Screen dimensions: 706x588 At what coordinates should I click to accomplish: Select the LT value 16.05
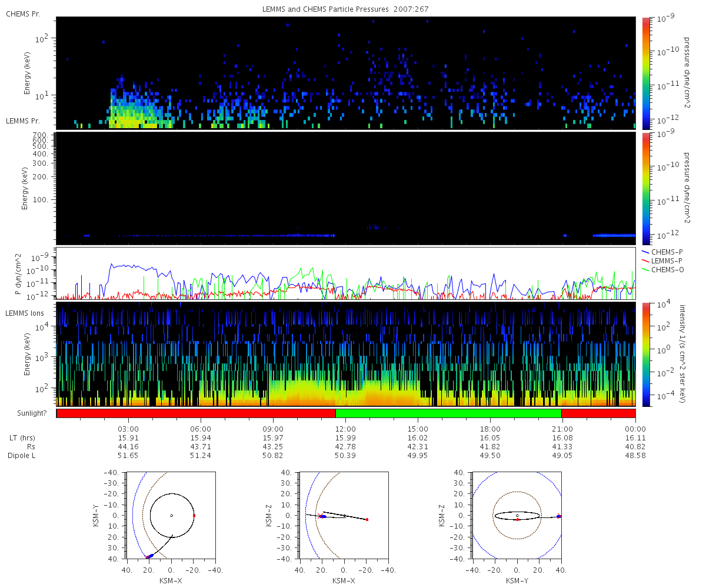[490, 438]
